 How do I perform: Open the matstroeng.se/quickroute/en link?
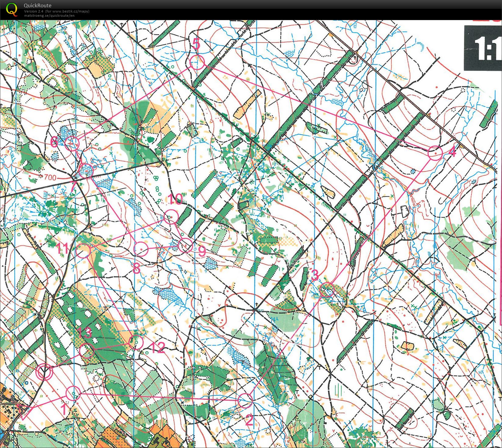click(49, 16)
